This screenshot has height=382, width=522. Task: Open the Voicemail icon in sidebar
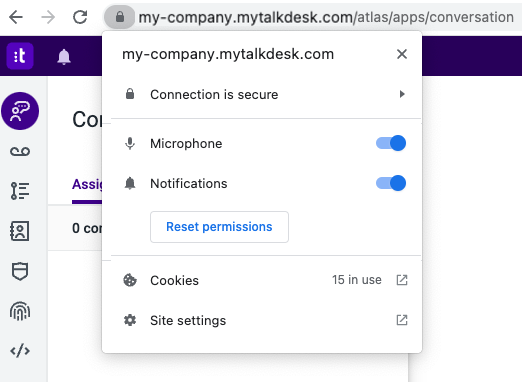coord(20,152)
